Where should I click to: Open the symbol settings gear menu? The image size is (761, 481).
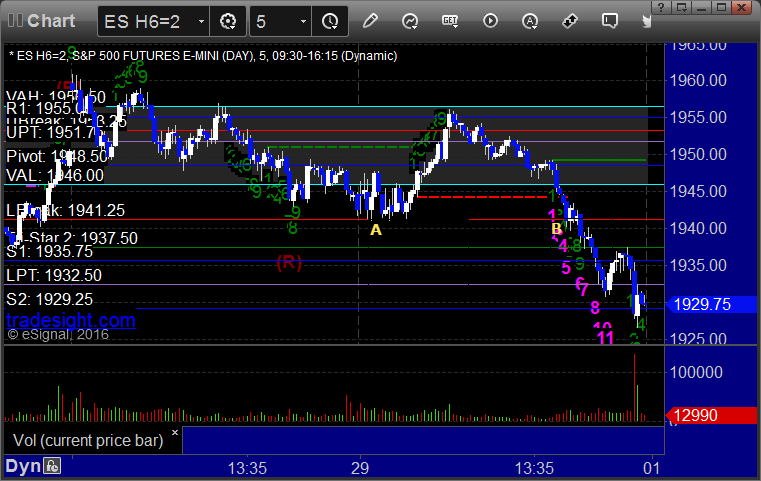[x=228, y=21]
